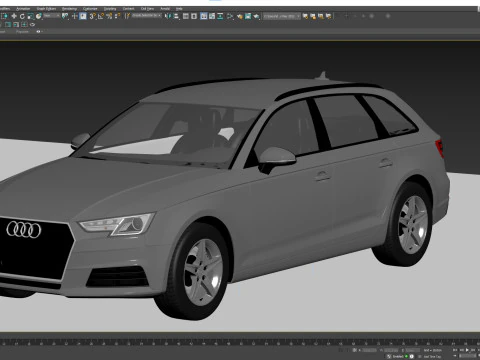480x360 pixels.
Task: Click the absolute transform mode icon
Action: (x=355, y=350)
